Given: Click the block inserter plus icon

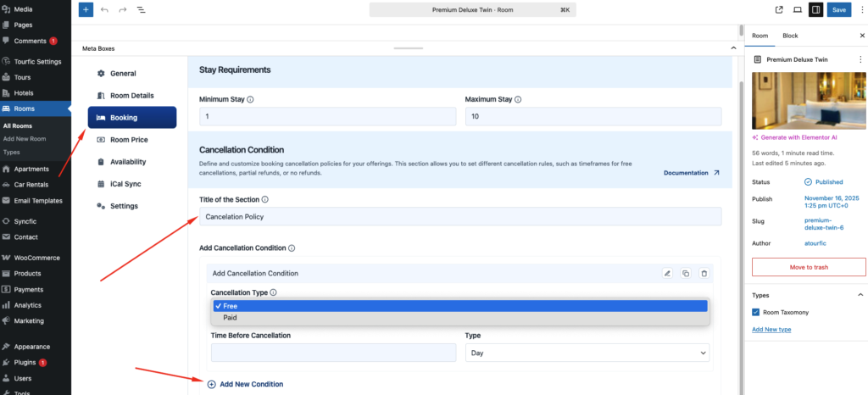Looking at the screenshot, I should point(86,9).
